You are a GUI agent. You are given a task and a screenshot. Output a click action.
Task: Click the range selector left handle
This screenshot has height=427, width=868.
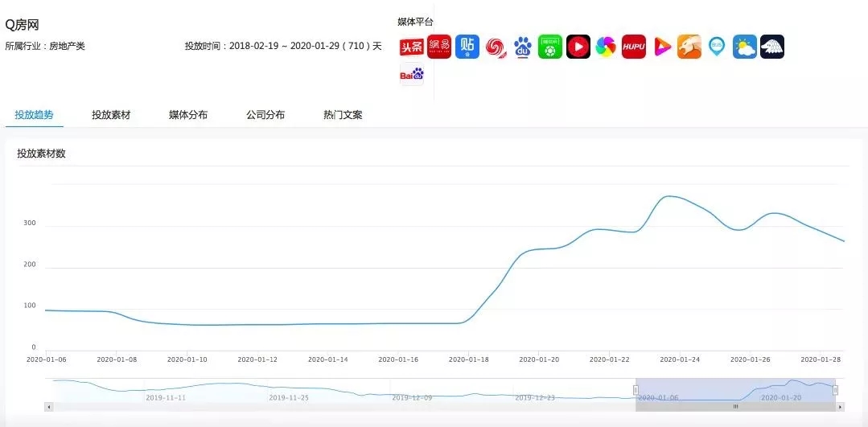(x=636, y=390)
